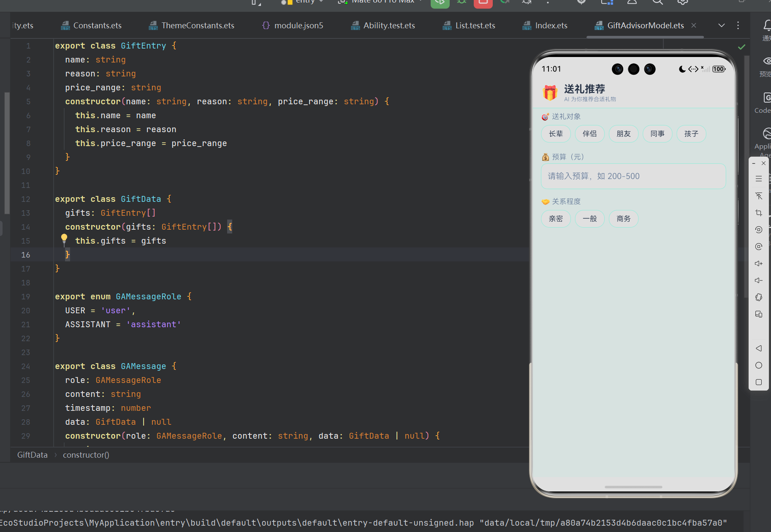Toggle emulator always-on-top pin icon
The width and height of the screenshot is (771, 532).
[x=759, y=196]
